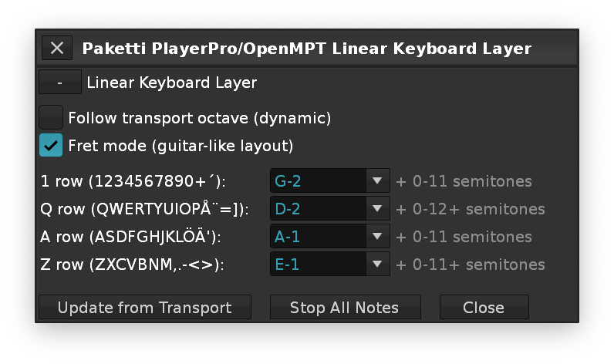Click the A row dropdown arrow
614x364 pixels.
(376, 237)
